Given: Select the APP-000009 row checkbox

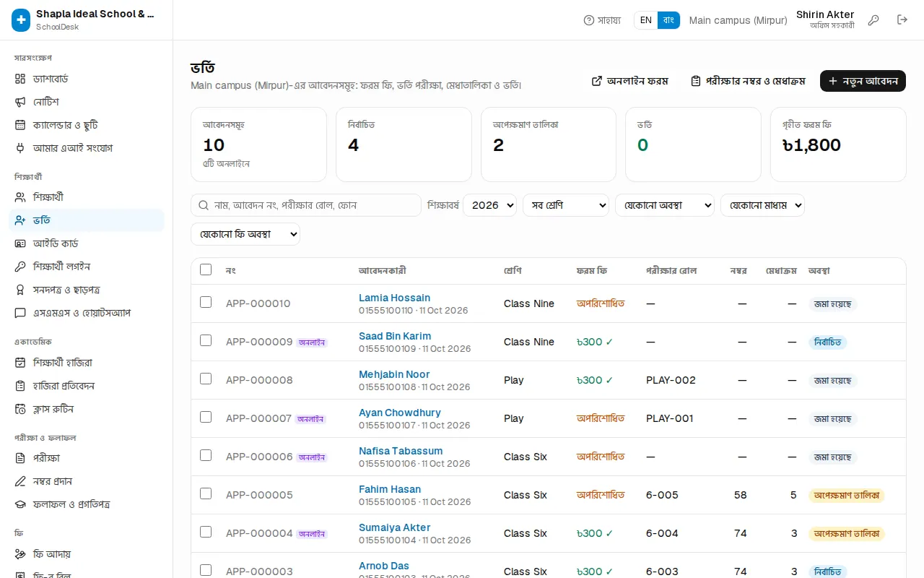Looking at the screenshot, I should tap(206, 340).
